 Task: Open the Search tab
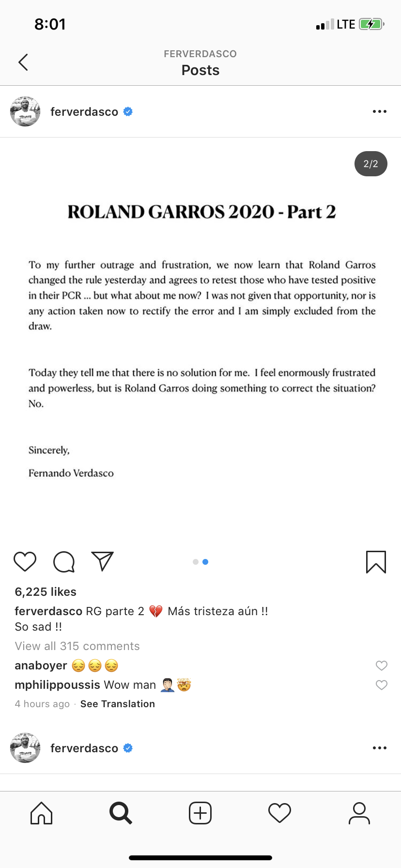tap(121, 813)
